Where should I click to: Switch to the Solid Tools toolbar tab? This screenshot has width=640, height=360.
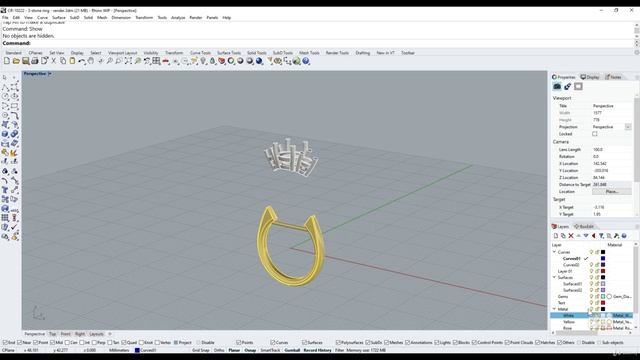(257, 53)
